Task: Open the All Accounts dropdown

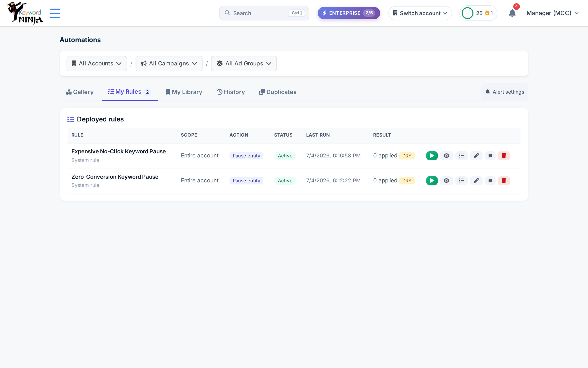Action: pos(97,64)
